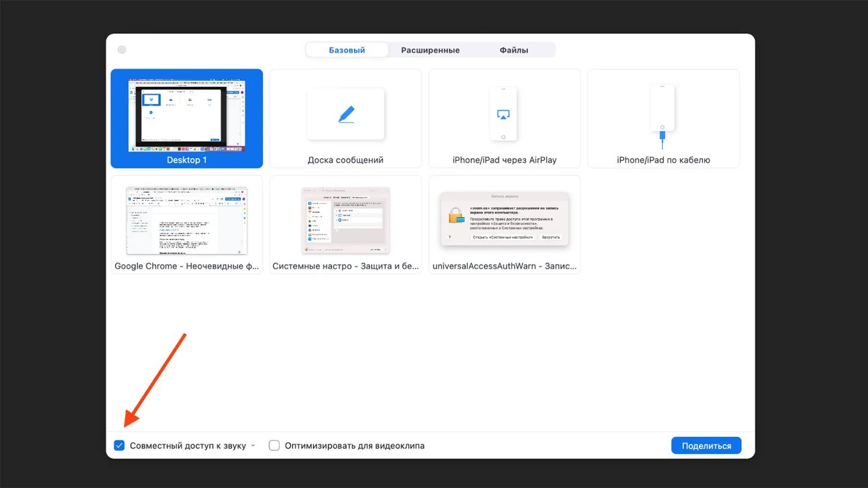
Task: Click the Доска сообщений label
Action: click(346, 160)
